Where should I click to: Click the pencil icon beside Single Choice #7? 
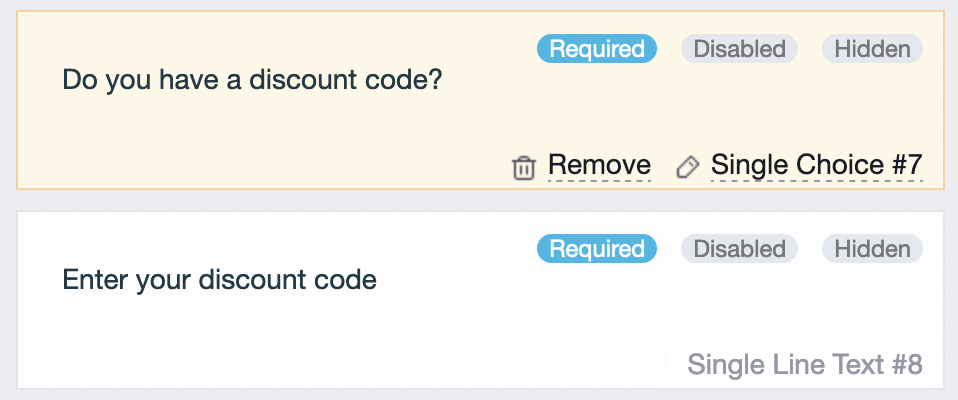pyautogui.click(x=687, y=166)
